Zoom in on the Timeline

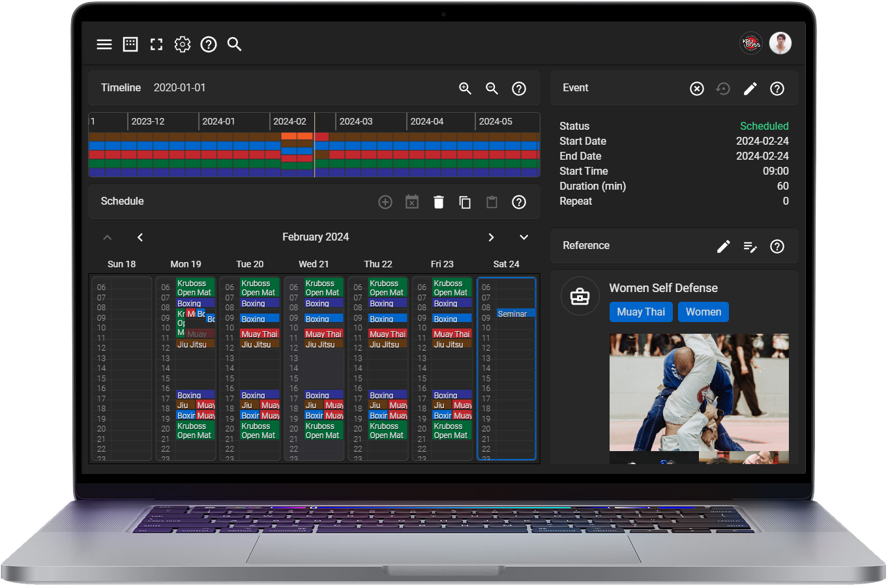pyautogui.click(x=465, y=89)
